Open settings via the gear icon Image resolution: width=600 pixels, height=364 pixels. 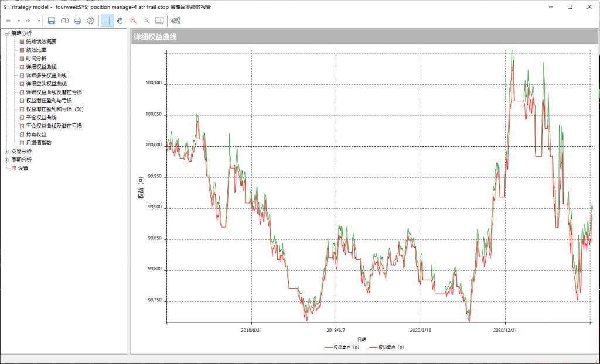click(91, 20)
